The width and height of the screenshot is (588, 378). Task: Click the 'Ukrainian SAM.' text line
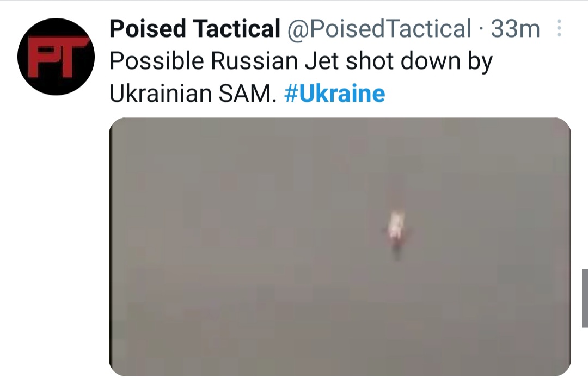pyautogui.click(x=193, y=94)
